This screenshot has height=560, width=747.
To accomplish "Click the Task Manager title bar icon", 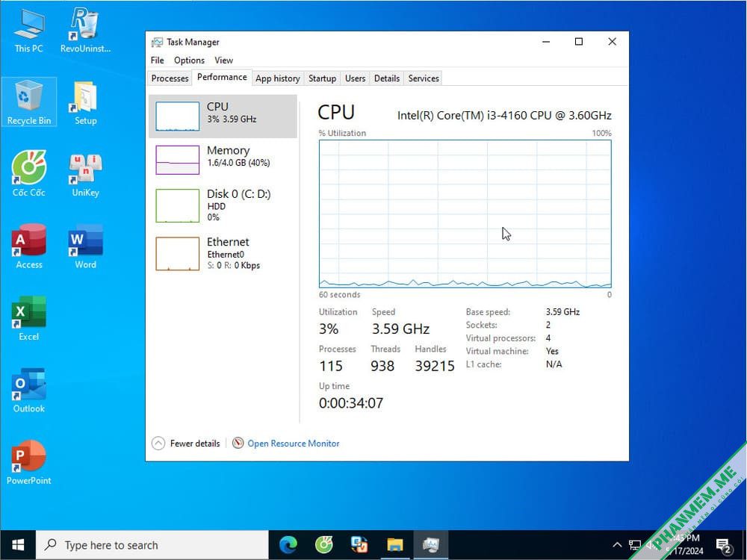I will point(157,42).
